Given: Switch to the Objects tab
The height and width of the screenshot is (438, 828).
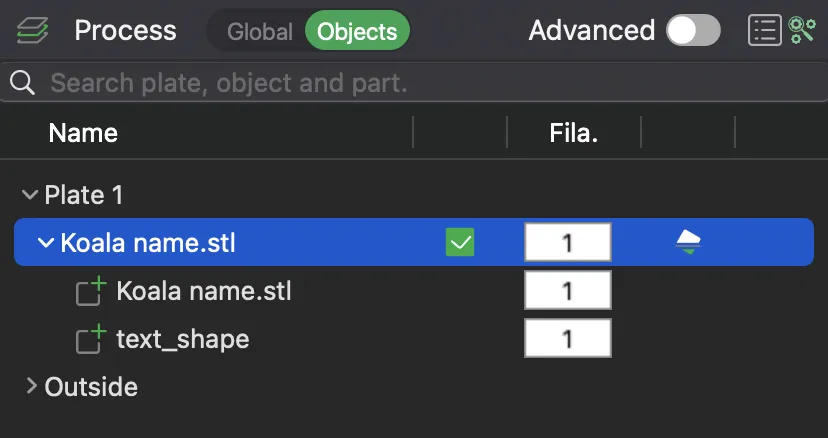Looking at the screenshot, I should (357, 31).
